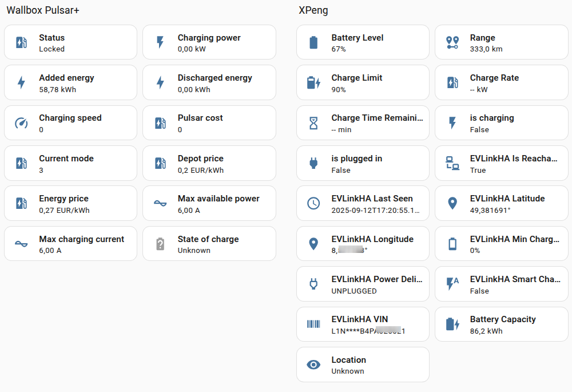Click the Range route markers icon

452,42
